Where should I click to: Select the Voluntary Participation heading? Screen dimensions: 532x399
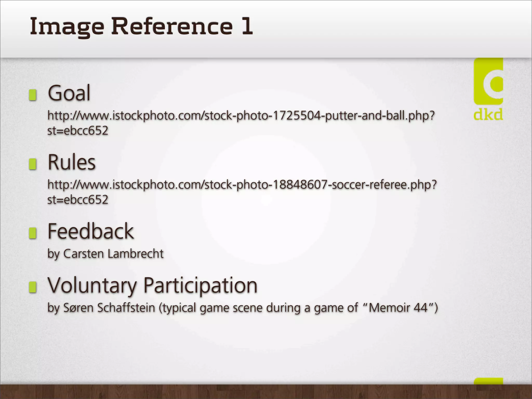coord(152,285)
